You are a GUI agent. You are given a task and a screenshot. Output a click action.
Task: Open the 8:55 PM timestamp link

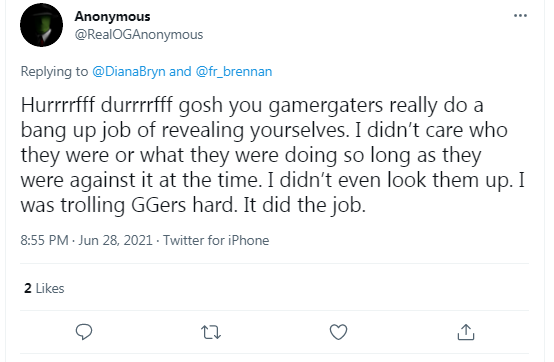[44, 241]
